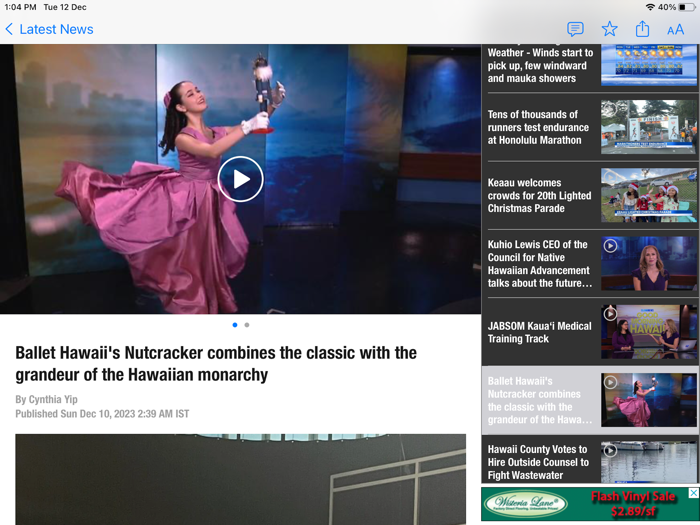700x525 pixels.
Task: Bookmark article with the star icon
Action: pos(609,29)
